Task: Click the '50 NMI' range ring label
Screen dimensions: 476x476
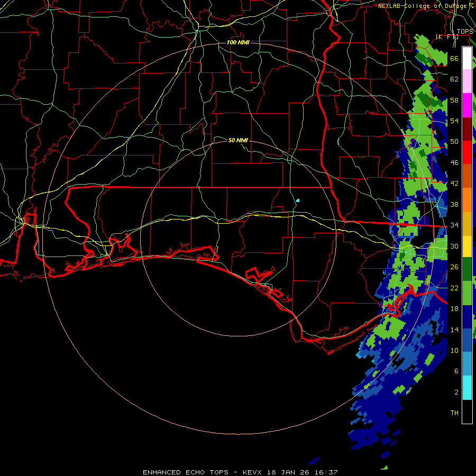Action: click(x=238, y=140)
